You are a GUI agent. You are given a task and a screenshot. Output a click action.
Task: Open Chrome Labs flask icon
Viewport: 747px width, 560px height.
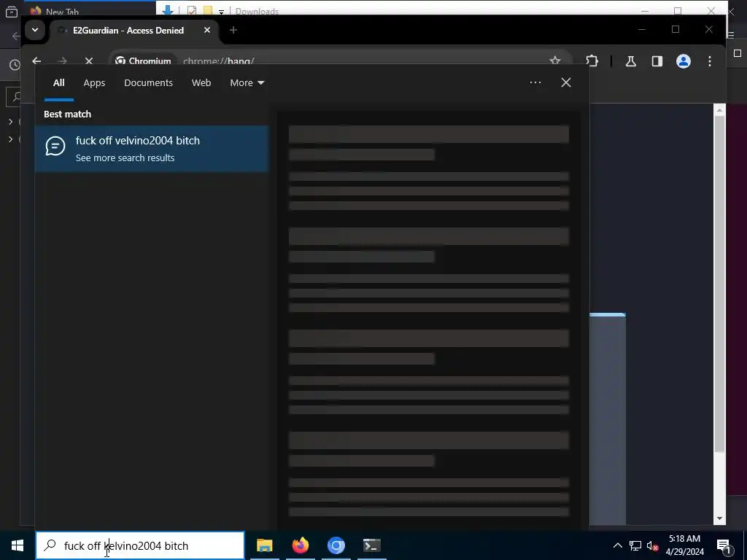coord(631,61)
